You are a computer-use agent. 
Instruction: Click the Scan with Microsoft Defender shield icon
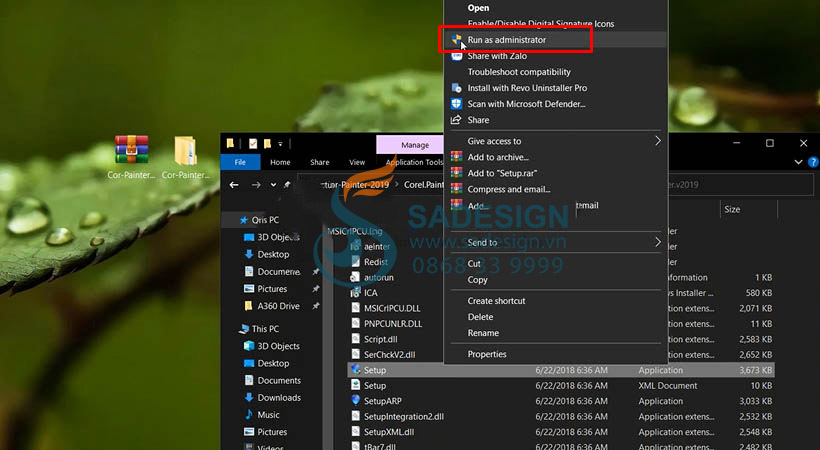tap(456, 104)
